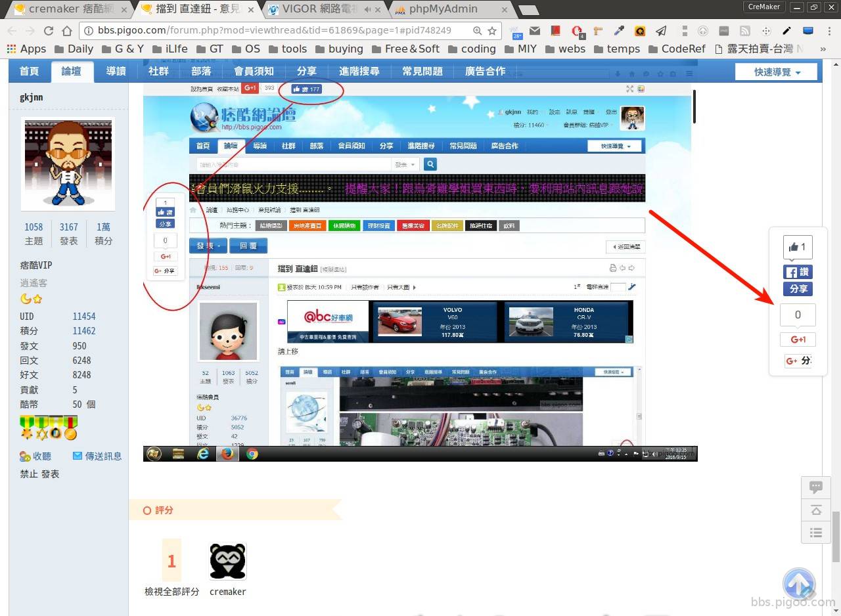
Task: Open 進階搜尋 in the navigation bar
Action: pos(359,71)
